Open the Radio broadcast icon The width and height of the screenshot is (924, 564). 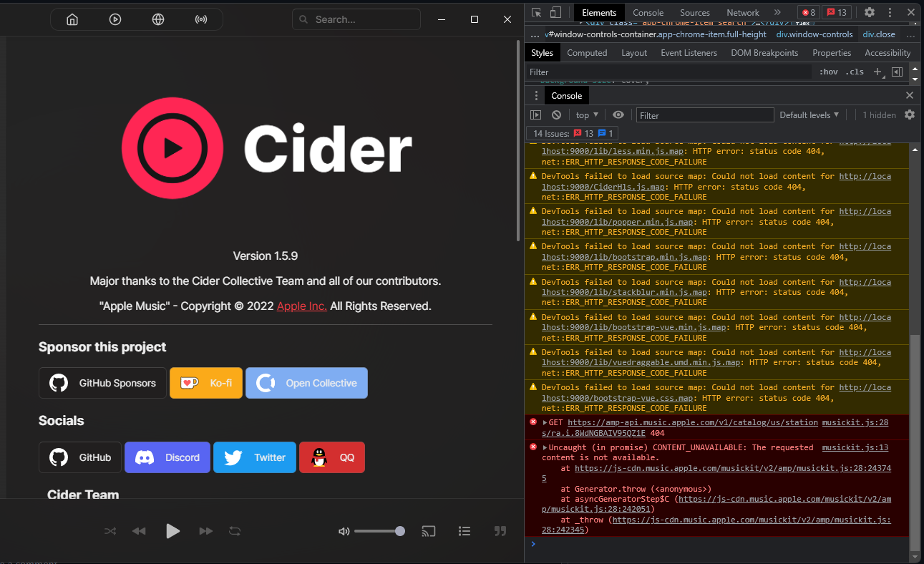201,19
